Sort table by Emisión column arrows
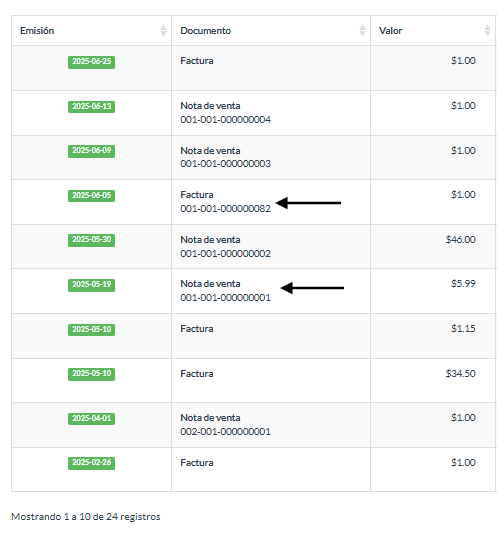This screenshot has height=536, width=497. 163,31
